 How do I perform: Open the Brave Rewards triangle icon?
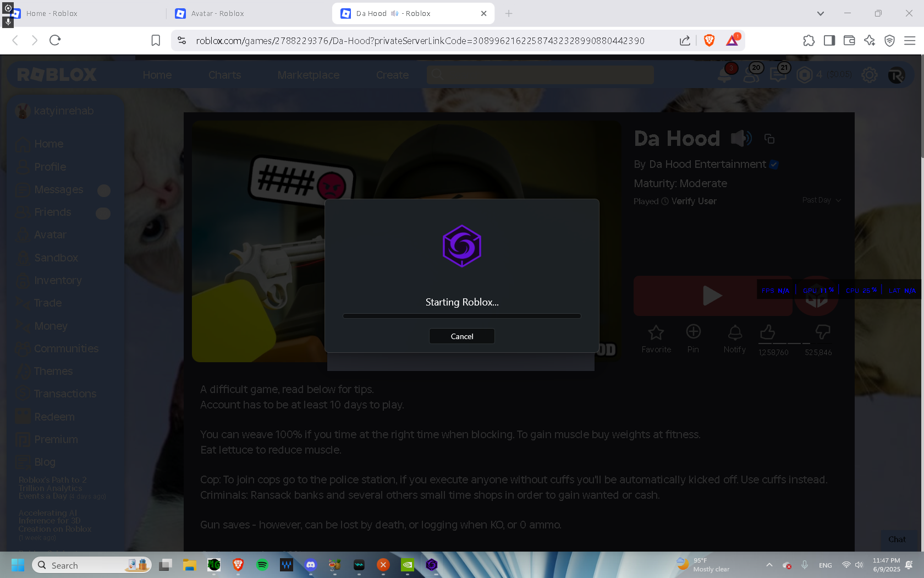pyautogui.click(x=733, y=40)
